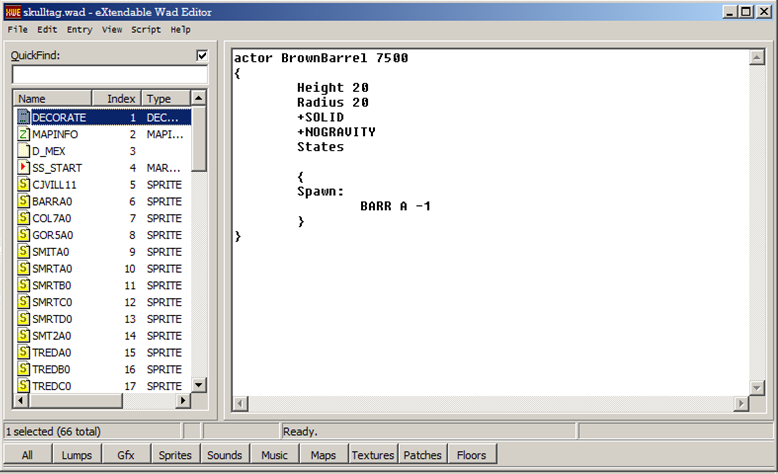778x474 pixels.
Task: Click script editor scroll up arrow
Action: pos(757,58)
